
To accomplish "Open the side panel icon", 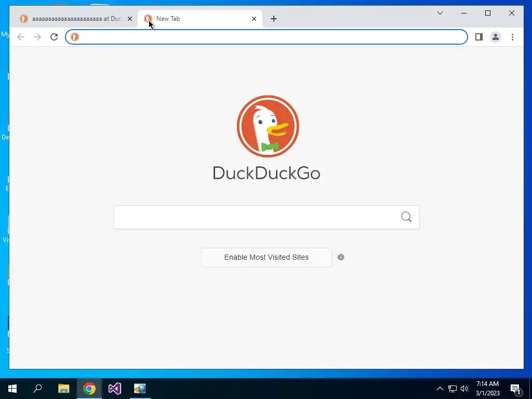I will [x=478, y=37].
